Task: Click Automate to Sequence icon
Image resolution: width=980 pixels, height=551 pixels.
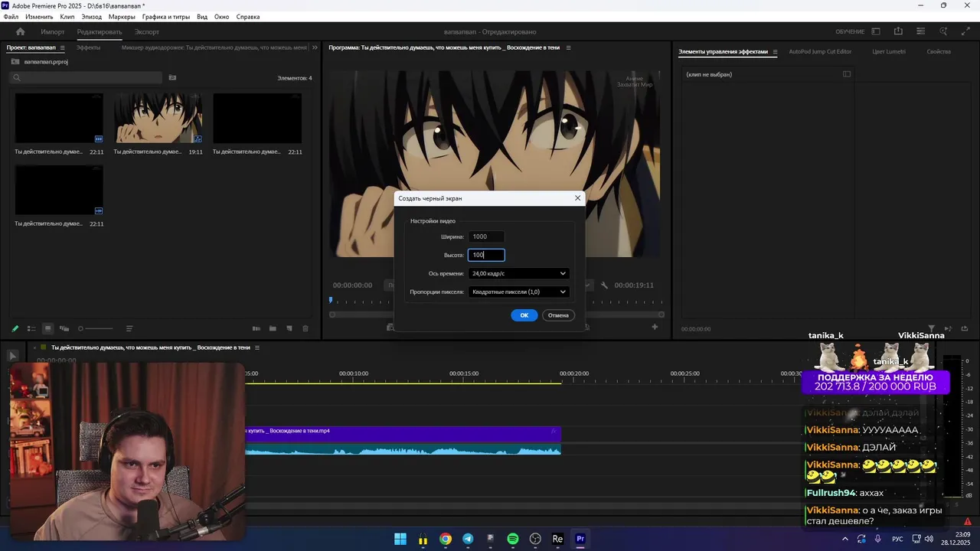Action: [x=256, y=328]
